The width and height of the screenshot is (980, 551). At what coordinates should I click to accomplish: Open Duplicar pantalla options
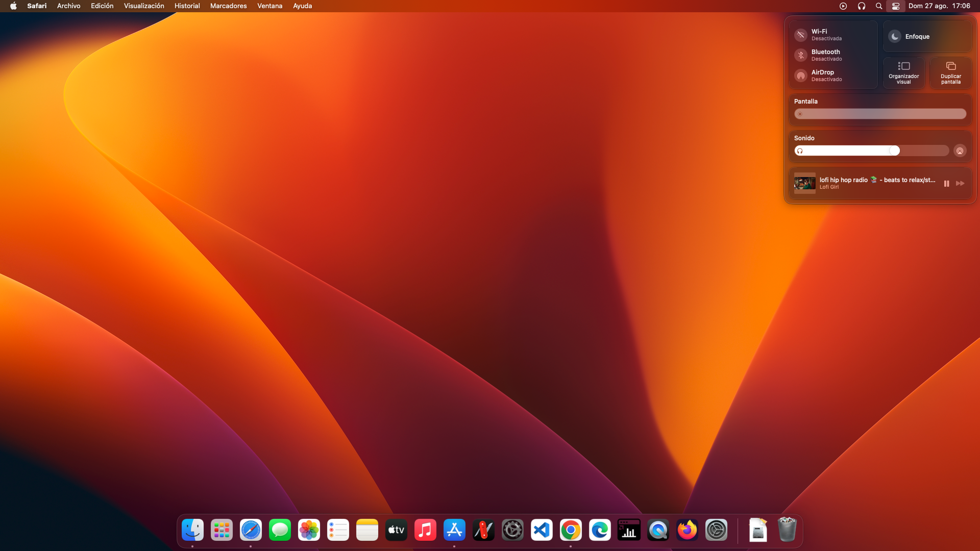point(950,72)
